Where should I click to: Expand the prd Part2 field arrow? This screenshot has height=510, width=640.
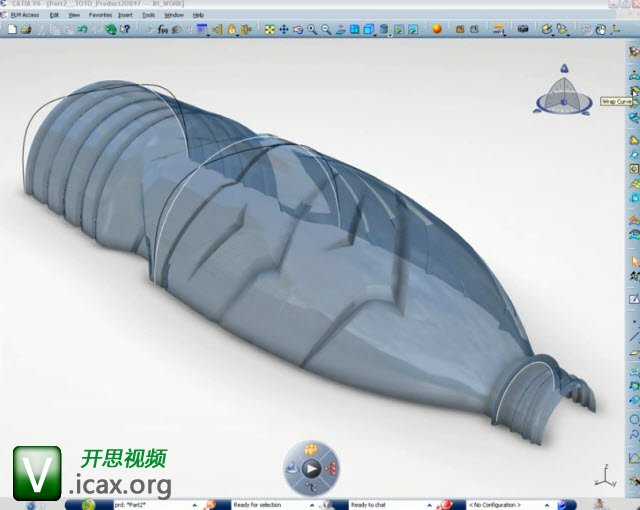click(195, 506)
